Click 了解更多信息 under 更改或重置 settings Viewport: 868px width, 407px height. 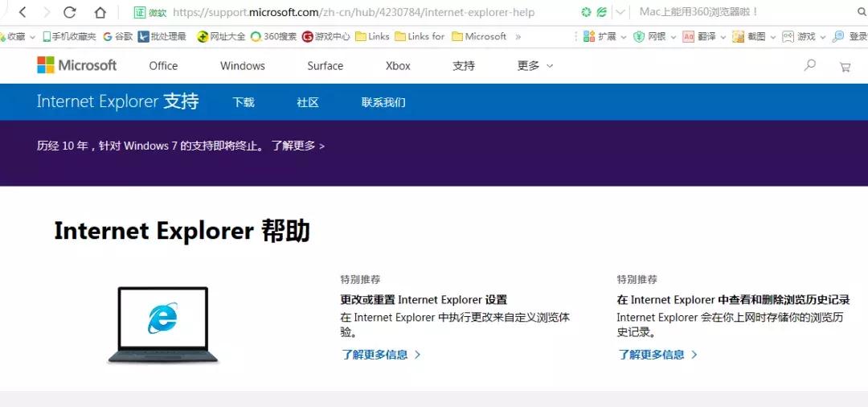381,355
